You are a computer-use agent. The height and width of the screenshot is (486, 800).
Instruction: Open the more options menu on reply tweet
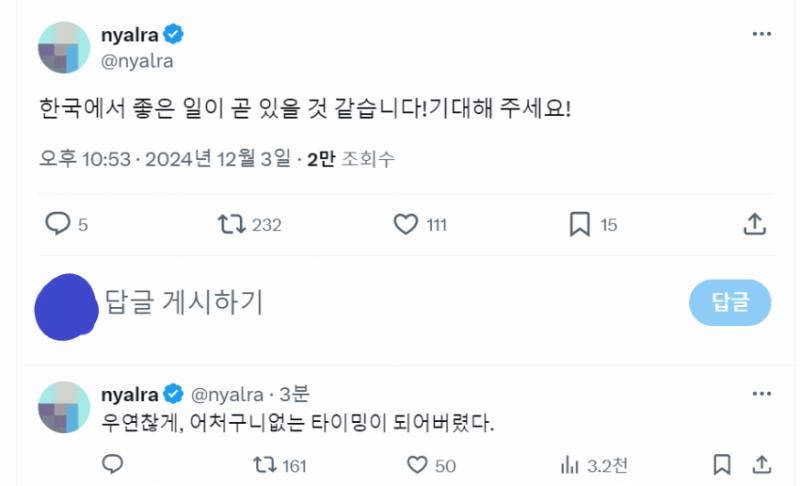click(x=761, y=392)
